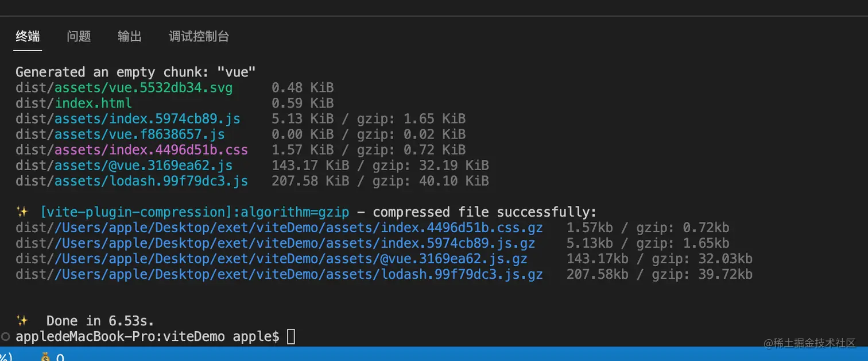Switch to the 终端 tab
This screenshot has width=868, height=361.
coord(28,36)
